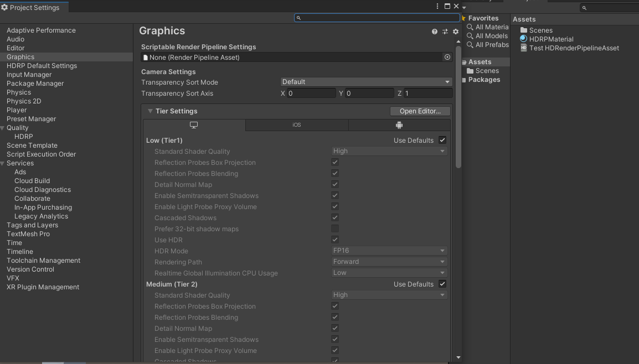Viewport: 639px width, 364px height.
Task: Select the Android platform tier tab
Action: pyautogui.click(x=399, y=125)
